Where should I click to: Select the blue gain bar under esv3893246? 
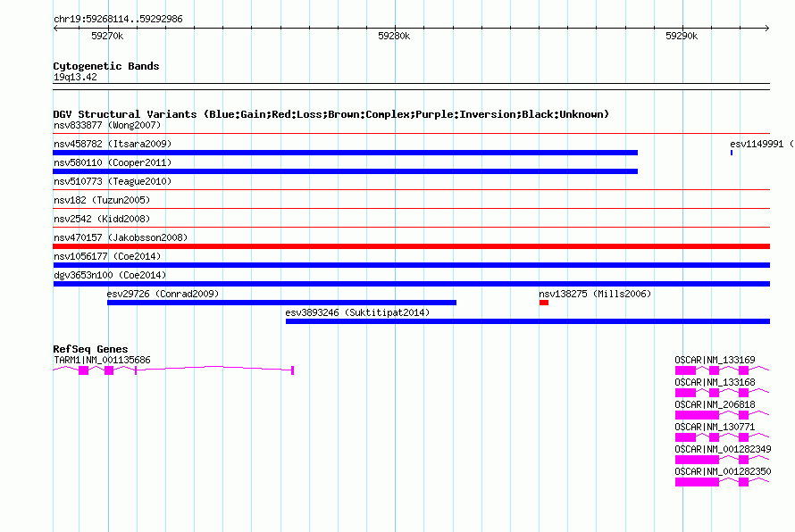528,321
